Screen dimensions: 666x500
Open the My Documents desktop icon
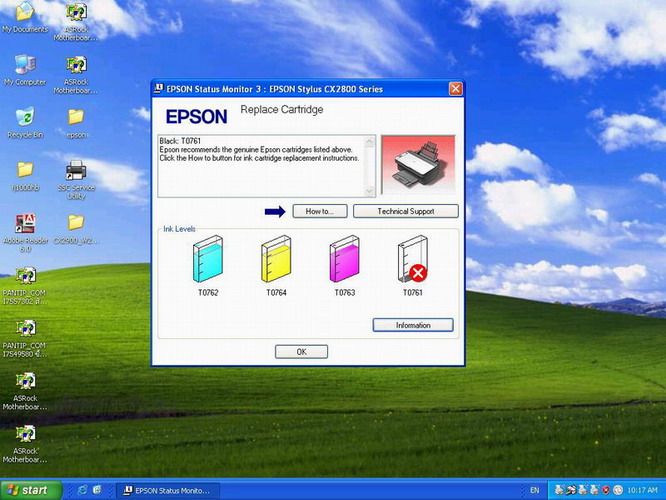[x=25, y=17]
